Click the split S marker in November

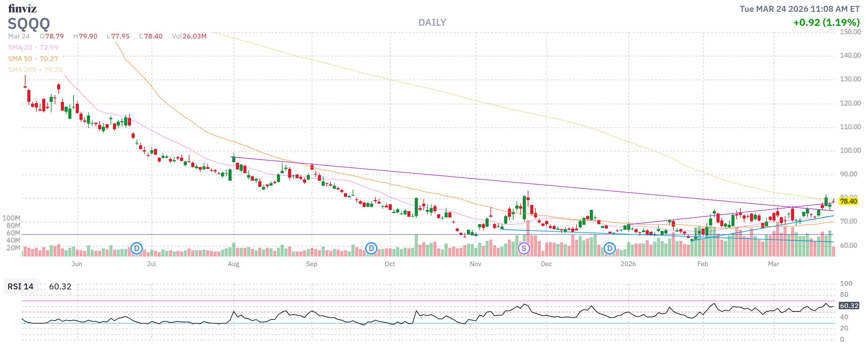(524, 249)
